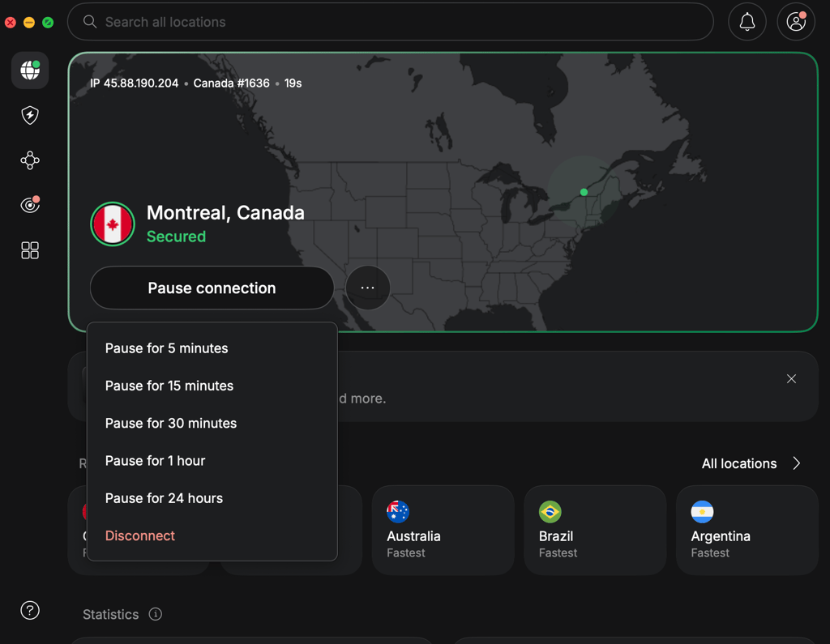Connect to Argentina Fastest card
Image resolution: width=830 pixels, height=644 pixels.
tap(747, 531)
